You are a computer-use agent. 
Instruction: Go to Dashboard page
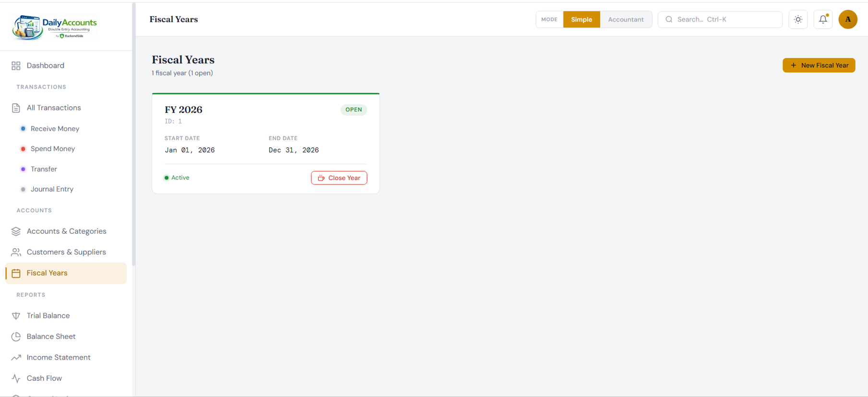(x=66, y=66)
